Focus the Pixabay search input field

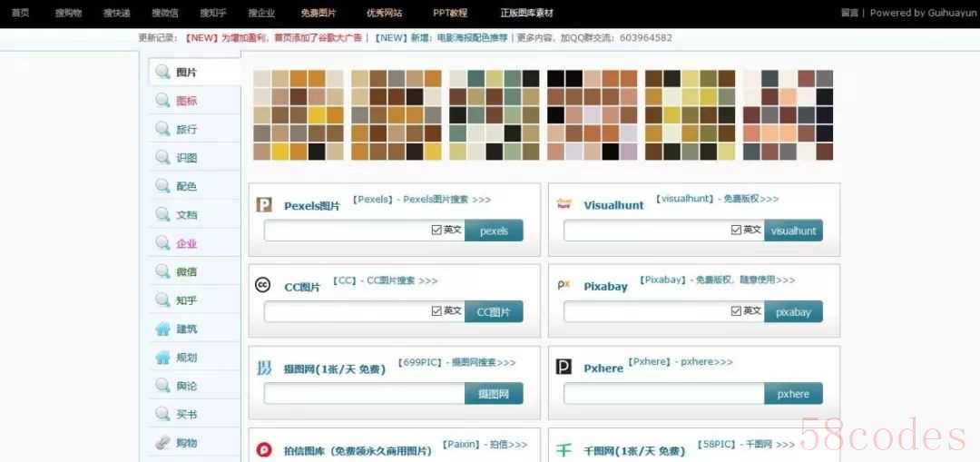664,311
